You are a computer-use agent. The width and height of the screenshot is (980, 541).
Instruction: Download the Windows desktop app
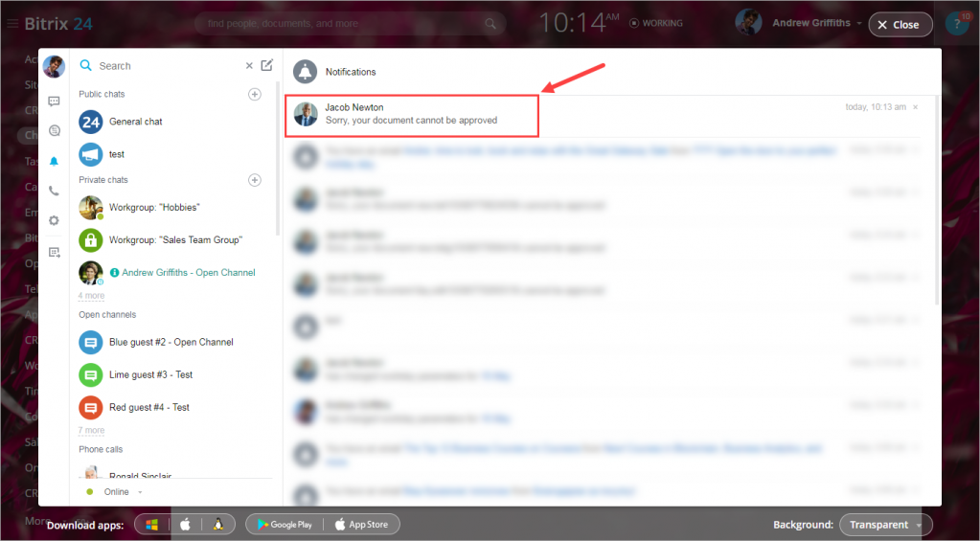coord(152,525)
